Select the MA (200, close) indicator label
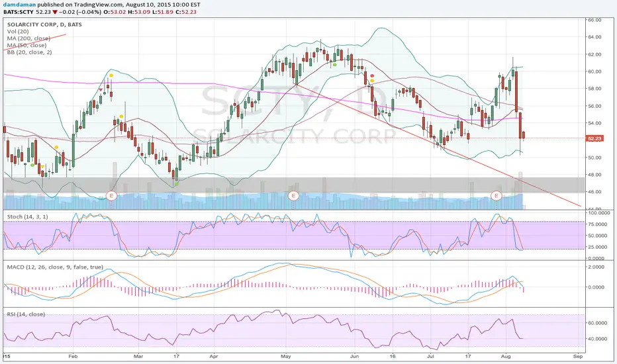Image resolution: width=617 pixels, height=364 pixels. (28, 38)
